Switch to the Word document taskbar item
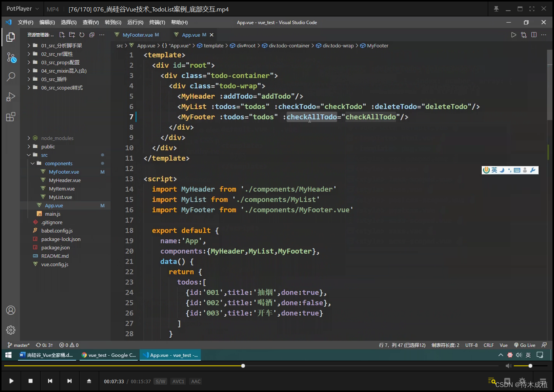The height and width of the screenshot is (392, 554). click(46, 355)
